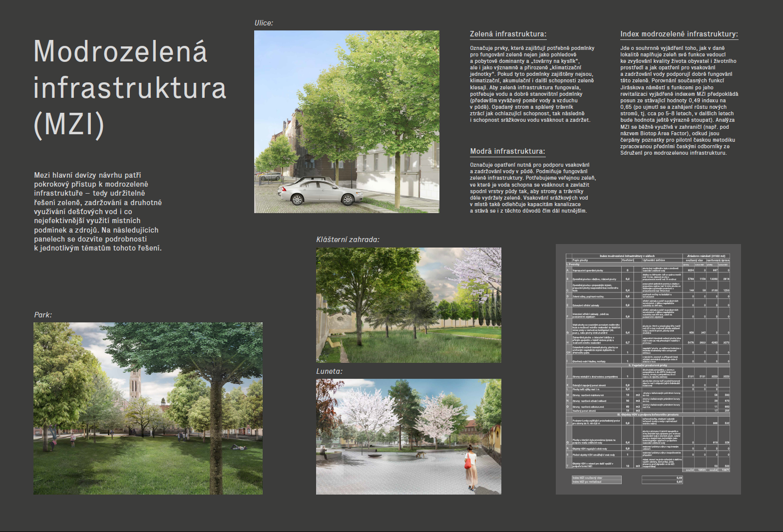Select the Zelená infrastruktura heading

[508, 34]
